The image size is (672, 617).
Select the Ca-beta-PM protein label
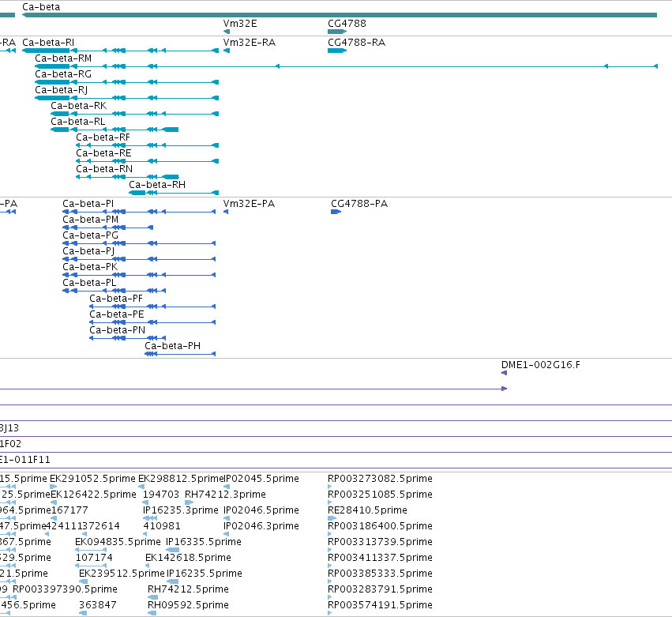[91, 220]
